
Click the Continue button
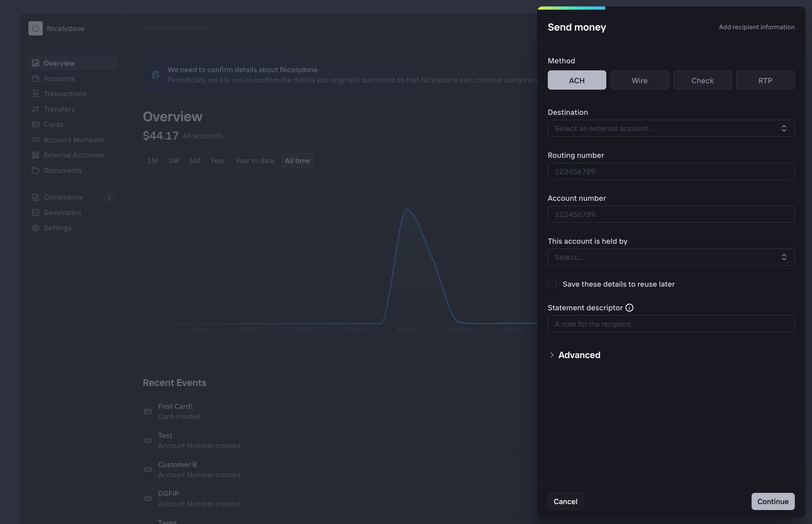tap(773, 502)
